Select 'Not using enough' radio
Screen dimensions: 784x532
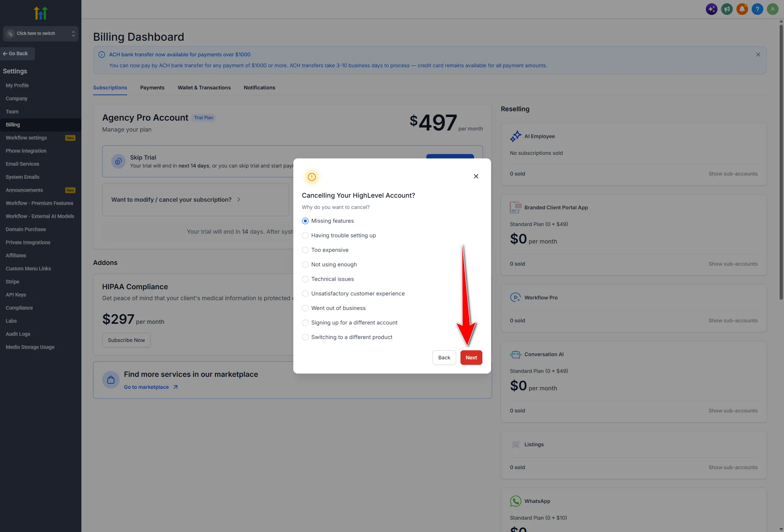[x=305, y=265]
